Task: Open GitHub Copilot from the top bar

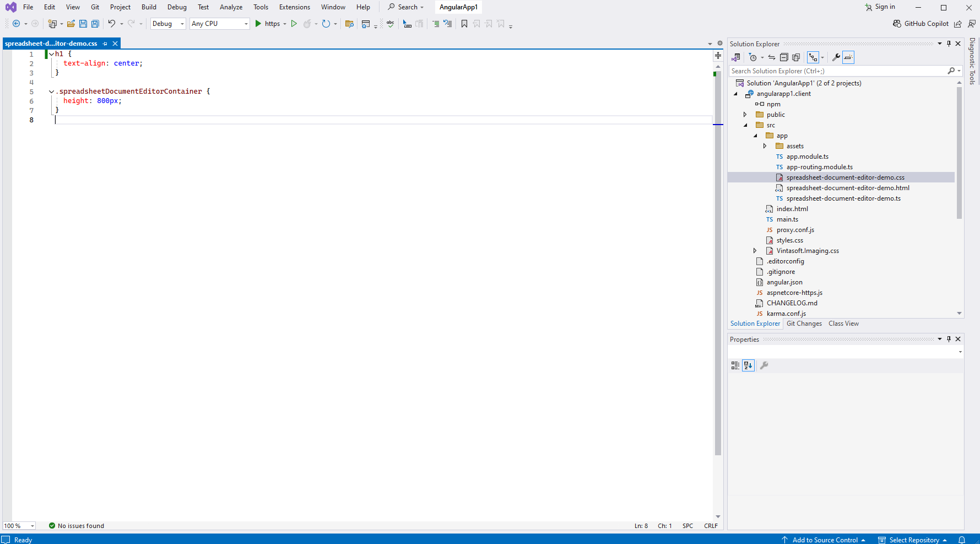Action: point(921,24)
